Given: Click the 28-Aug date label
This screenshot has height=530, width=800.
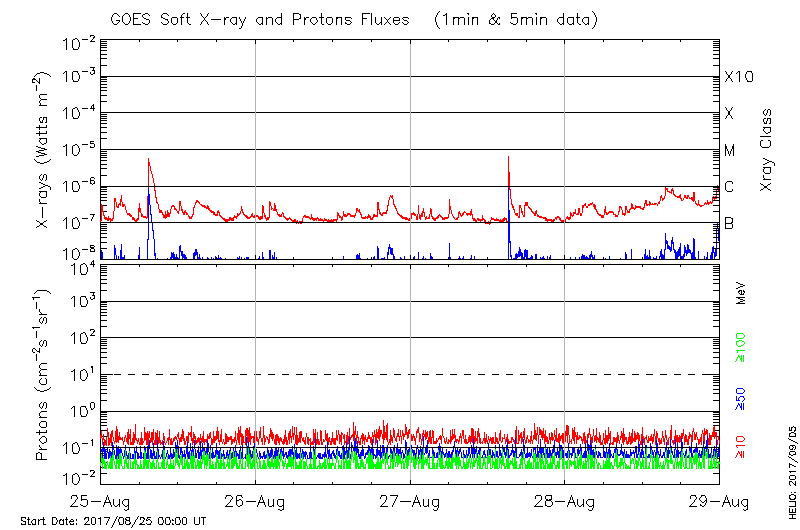Looking at the screenshot, I should click(565, 500).
